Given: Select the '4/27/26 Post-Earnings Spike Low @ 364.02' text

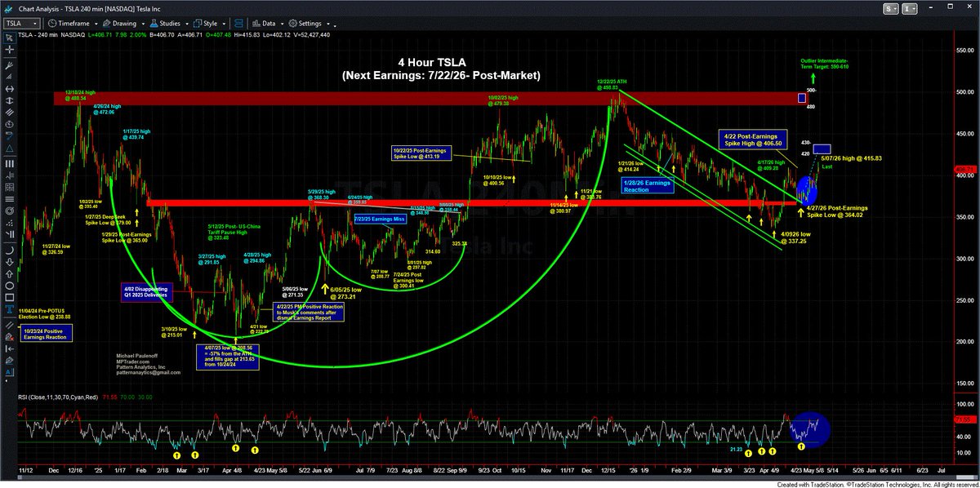Looking at the screenshot, I should click(836, 211).
